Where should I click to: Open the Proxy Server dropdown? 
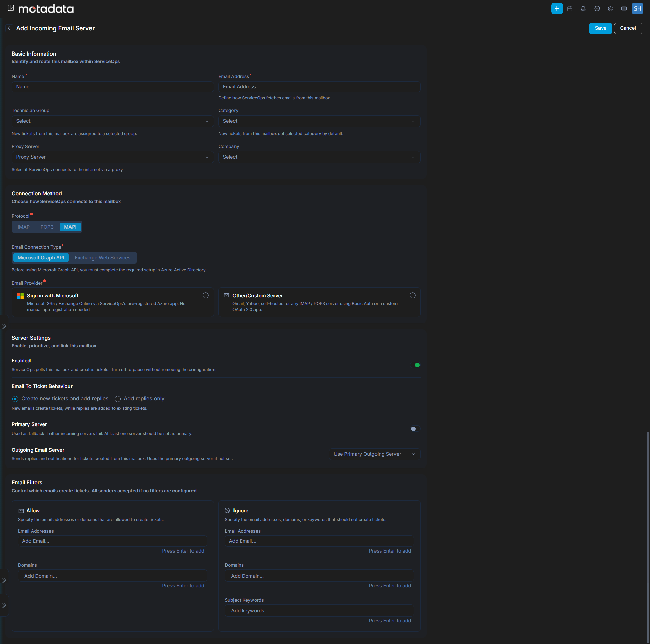113,157
